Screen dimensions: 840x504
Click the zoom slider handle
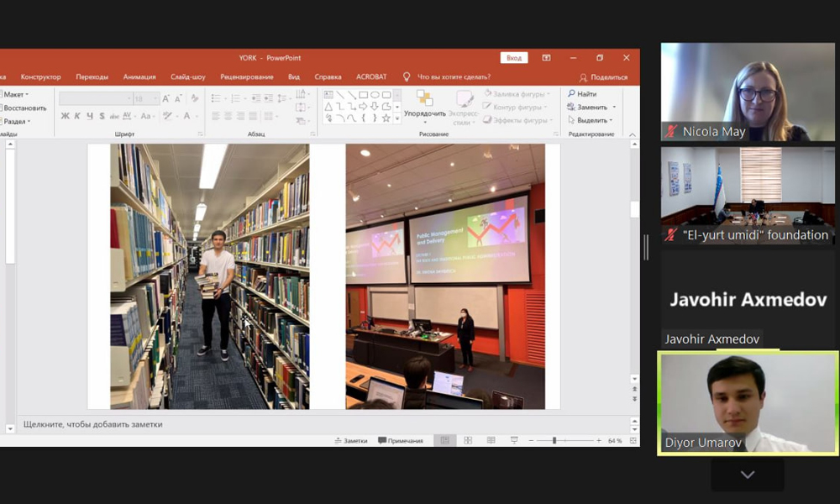[x=554, y=440]
